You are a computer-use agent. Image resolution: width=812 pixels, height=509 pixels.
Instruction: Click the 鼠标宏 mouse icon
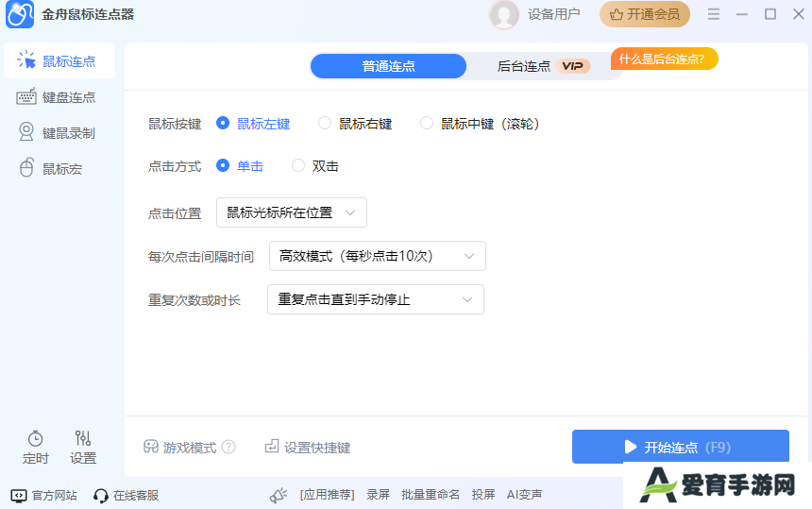(26, 168)
